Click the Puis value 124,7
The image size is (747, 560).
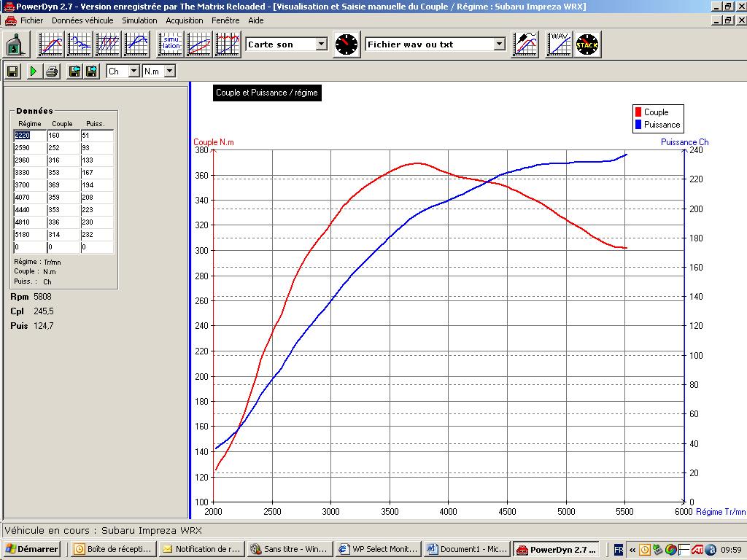44,326
